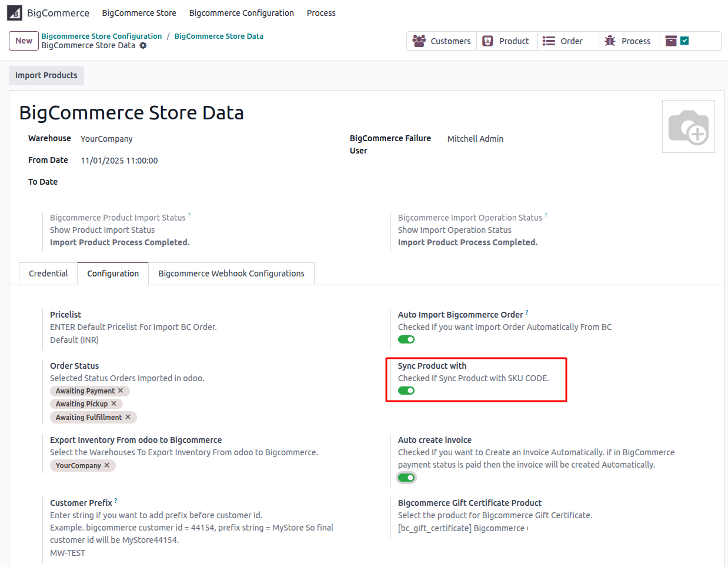Switch to the Credential tab
This screenshot has height=567, width=728.
click(48, 274)
